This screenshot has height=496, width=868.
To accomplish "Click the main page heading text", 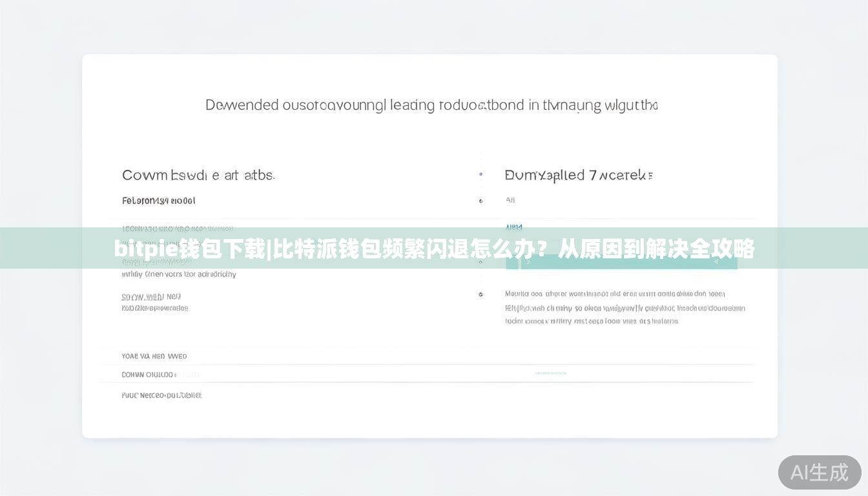I will [x=430, y=105].
